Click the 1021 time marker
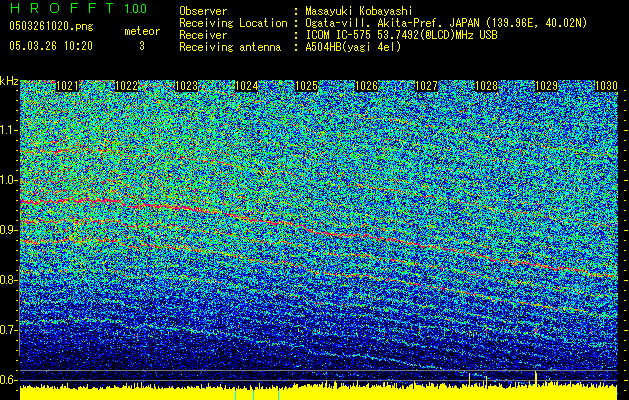 tap(67, 86)
